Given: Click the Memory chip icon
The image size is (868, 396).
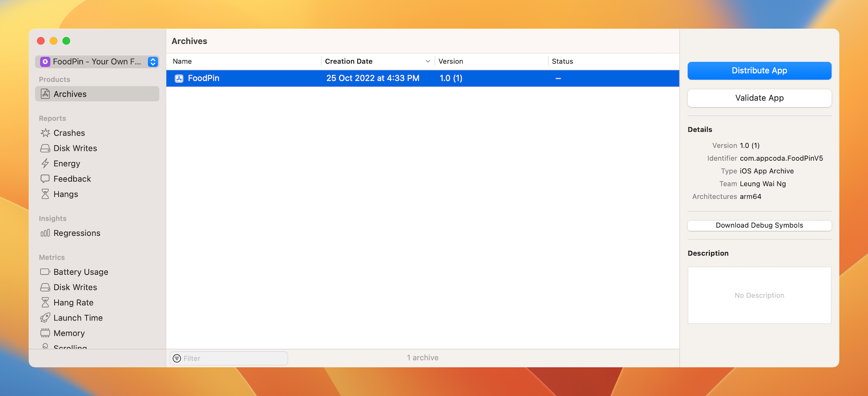Looking at the screenshot, I should click(45, 333).
